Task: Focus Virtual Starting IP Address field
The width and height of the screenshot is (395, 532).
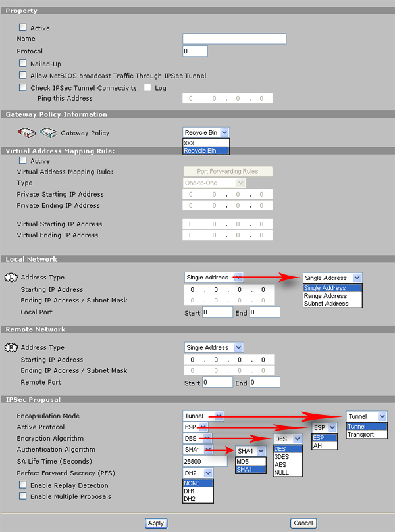Action: click(228, 224)
